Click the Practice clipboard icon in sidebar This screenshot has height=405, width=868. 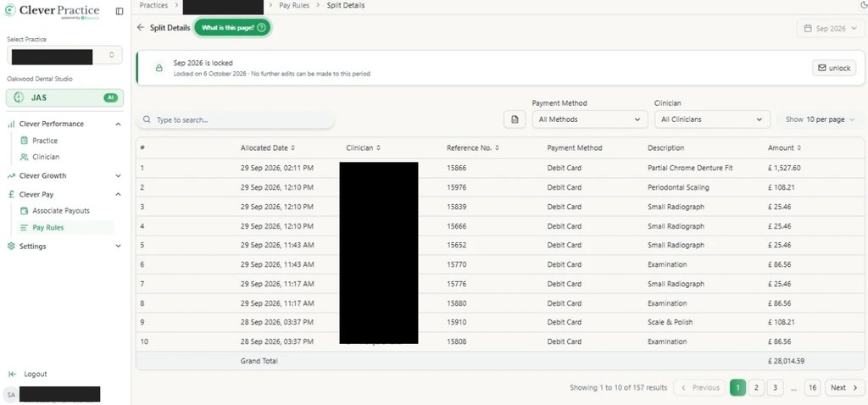pyautogui.click(x=24, y=141)
